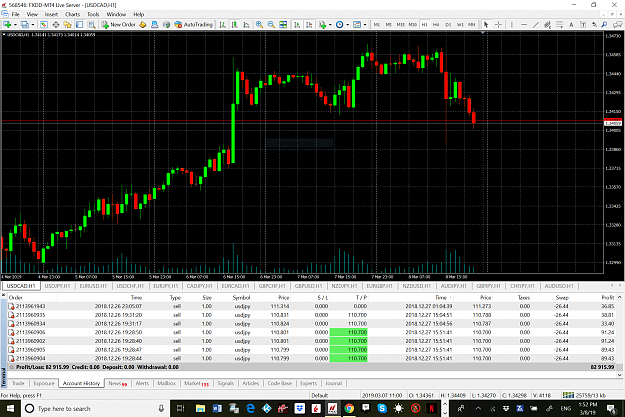
Task: Open the Tools menu
Action: click(x=93, y=14)
